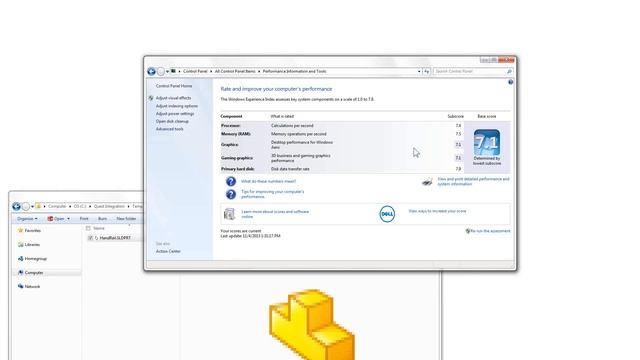Viewport: 640px width, 360px height.
Task: Expand arrow after OS (C:) breadcrumb
Action: [x=90, y=207]
